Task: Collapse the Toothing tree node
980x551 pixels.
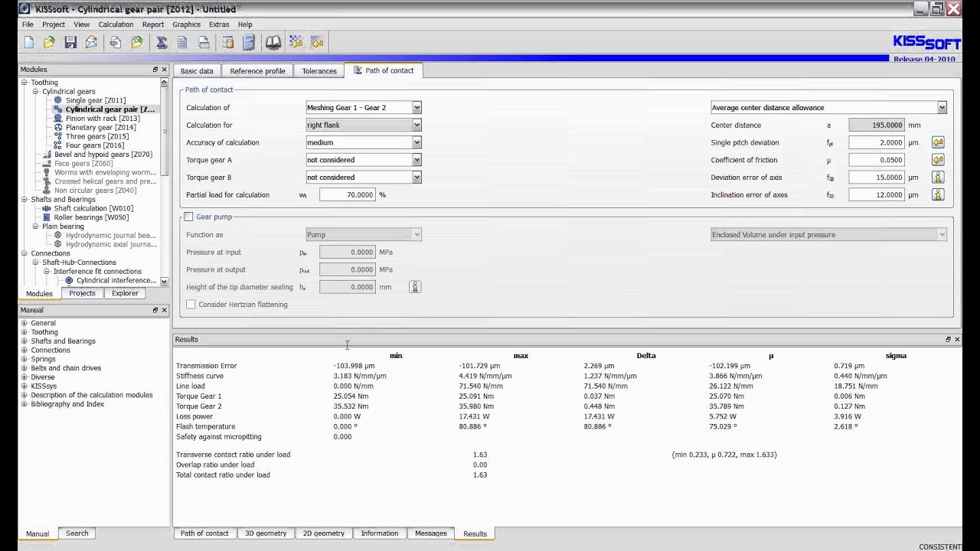Action: coord(24,82)
